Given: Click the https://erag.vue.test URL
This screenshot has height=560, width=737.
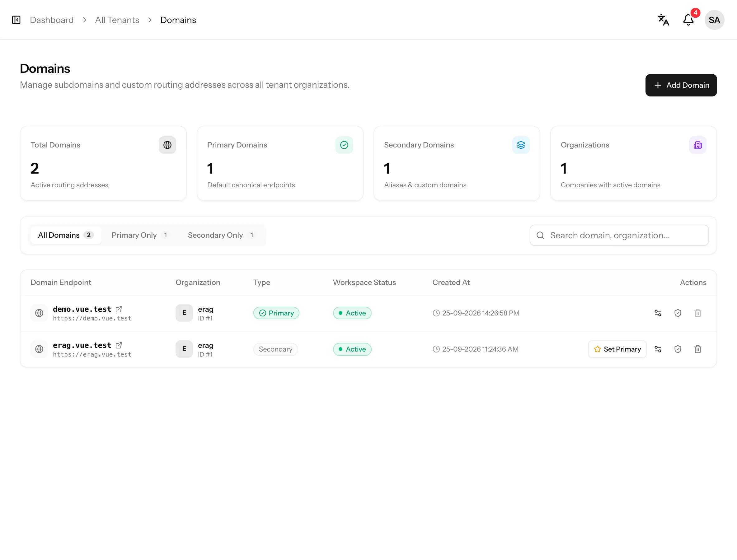Looking at the screenshot, I should [92, 354].
